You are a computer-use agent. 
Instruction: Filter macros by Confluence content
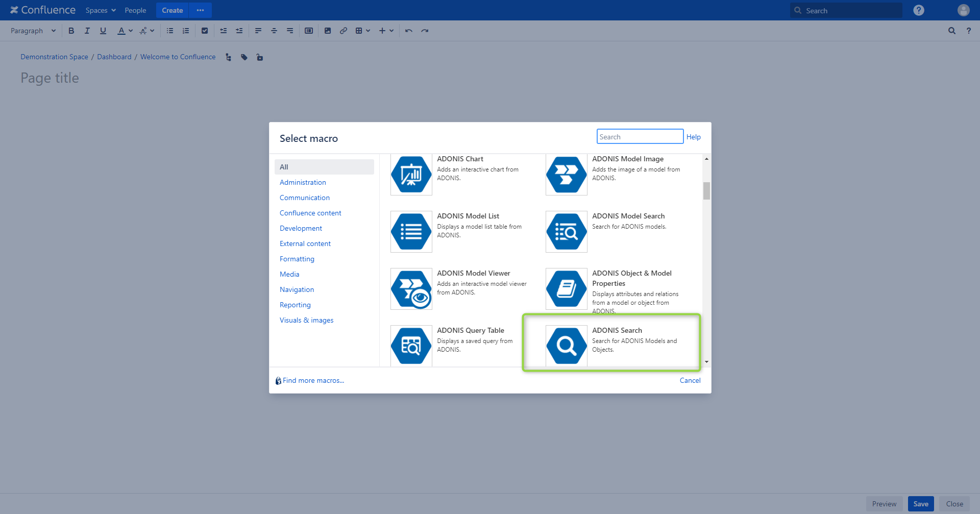pyautogui.click(x=310, y=213)
